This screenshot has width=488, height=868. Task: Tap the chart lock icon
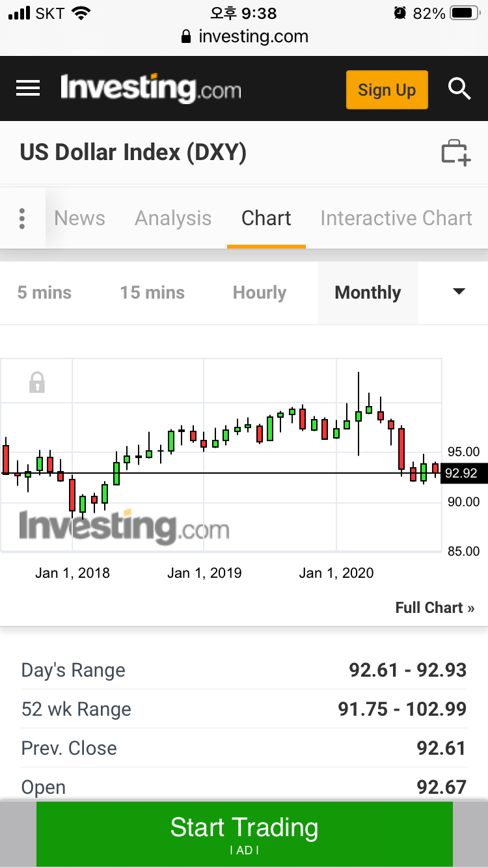[37, 383]
